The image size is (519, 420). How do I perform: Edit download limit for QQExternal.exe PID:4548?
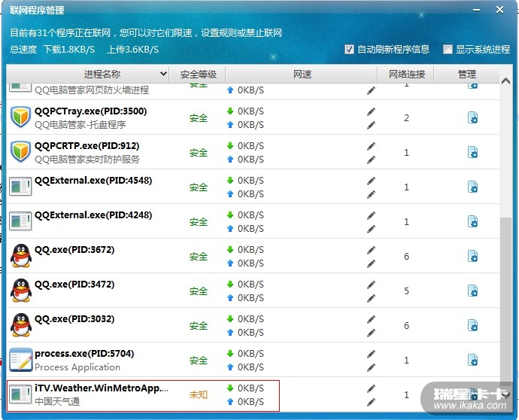371,181
